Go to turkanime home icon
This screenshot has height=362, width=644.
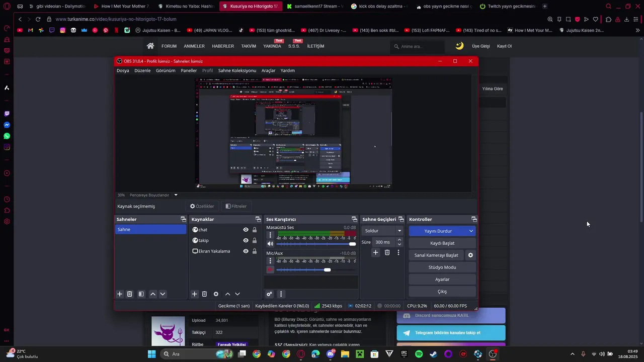click(x=150, y=46)
